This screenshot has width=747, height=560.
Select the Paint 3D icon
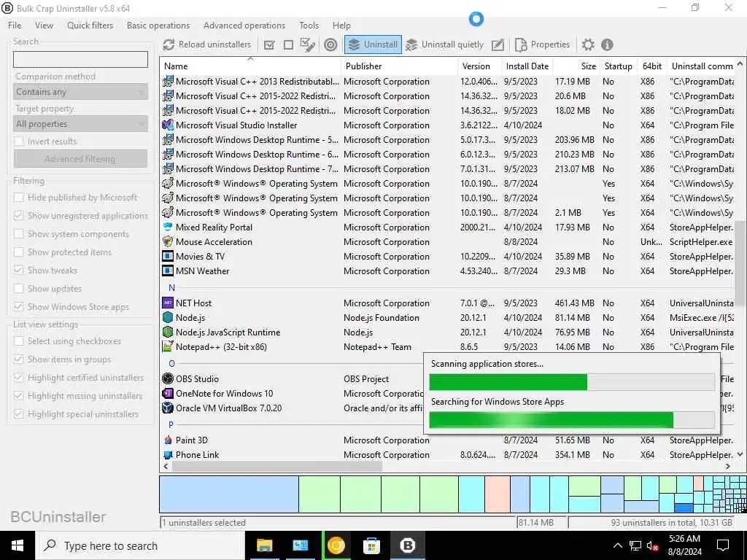[168, 440]
